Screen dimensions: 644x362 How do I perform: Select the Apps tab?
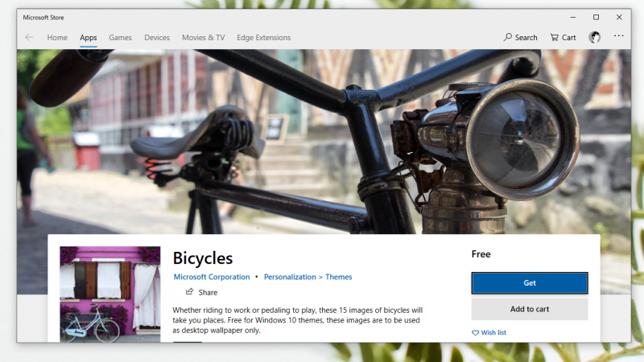pyautogui.click(x=89, y=37)
